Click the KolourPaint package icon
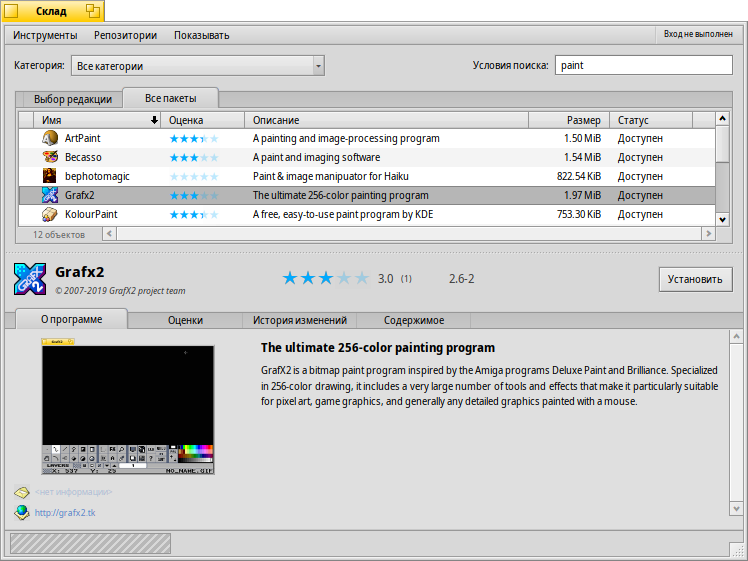Screen dimensions: 748x561 tap(49, 214)
